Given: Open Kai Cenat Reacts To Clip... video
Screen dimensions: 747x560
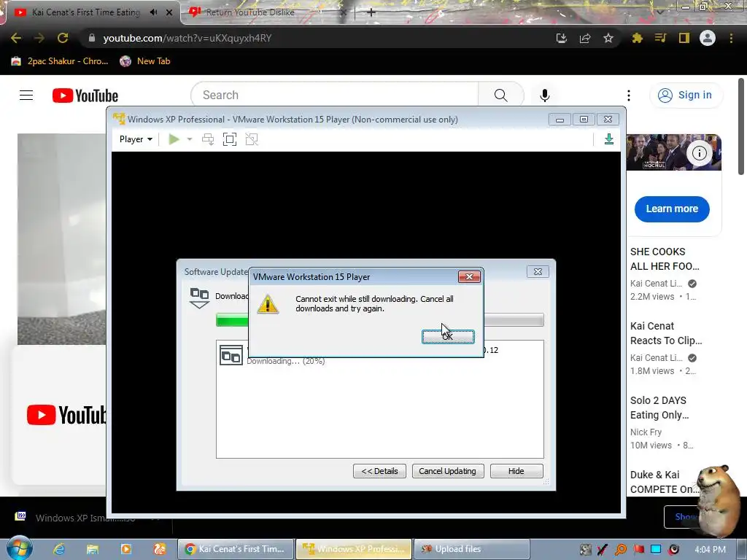Looking at the screenshot, I should 665,333.
